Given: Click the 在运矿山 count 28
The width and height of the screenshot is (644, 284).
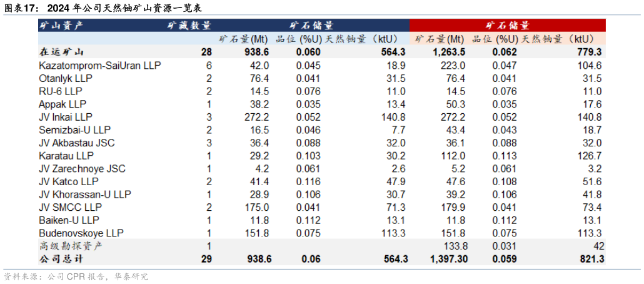Looking at the screenshot, I should coord(206,52).
